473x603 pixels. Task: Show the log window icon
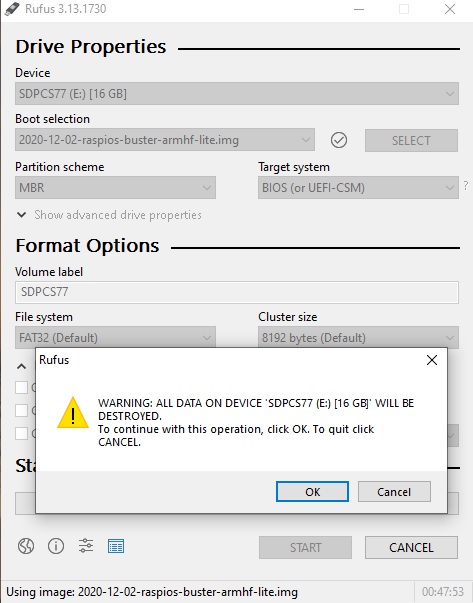pos(116,546)
